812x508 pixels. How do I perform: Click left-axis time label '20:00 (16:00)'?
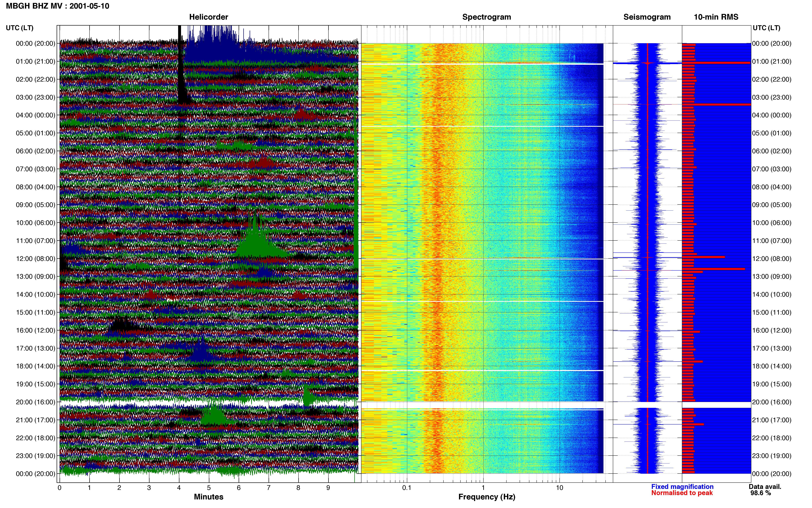(x=35, y=402)
